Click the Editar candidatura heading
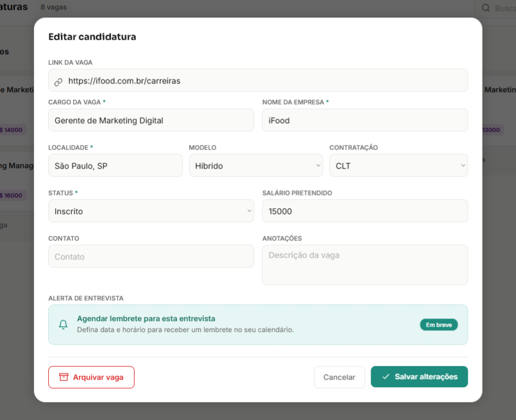516x420 pixels. click(92, 37)
